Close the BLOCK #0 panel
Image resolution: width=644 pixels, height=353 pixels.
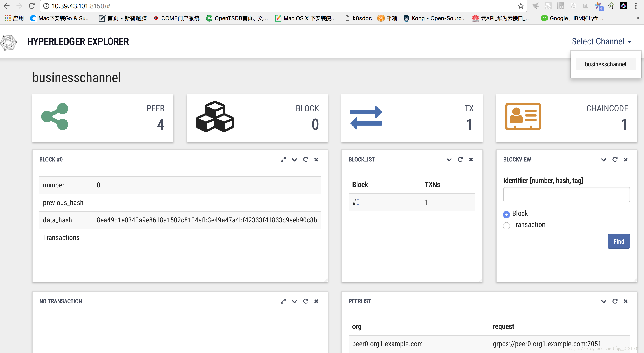[x=316, y=160]
